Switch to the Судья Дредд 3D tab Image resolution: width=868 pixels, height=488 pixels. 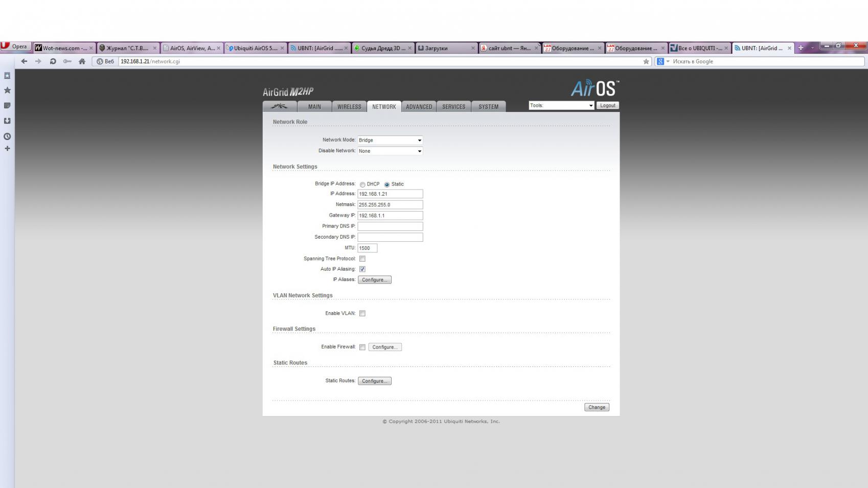(382, 48)
